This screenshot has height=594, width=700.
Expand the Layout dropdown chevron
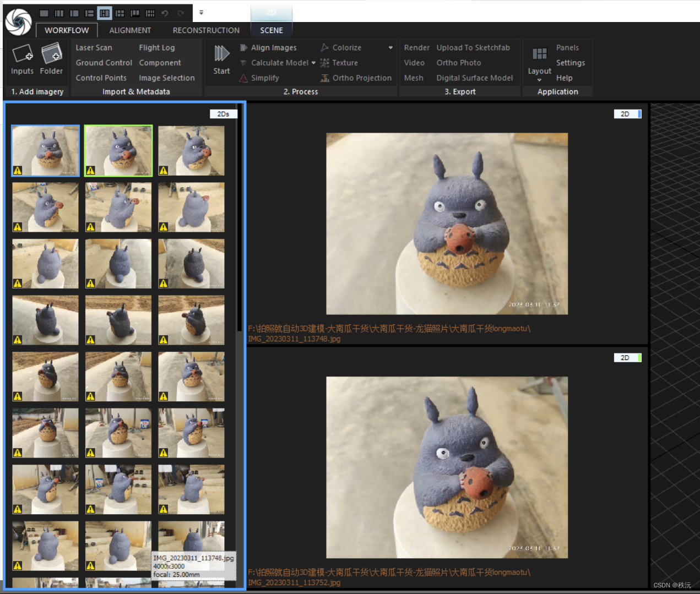[x=539, y=80]
